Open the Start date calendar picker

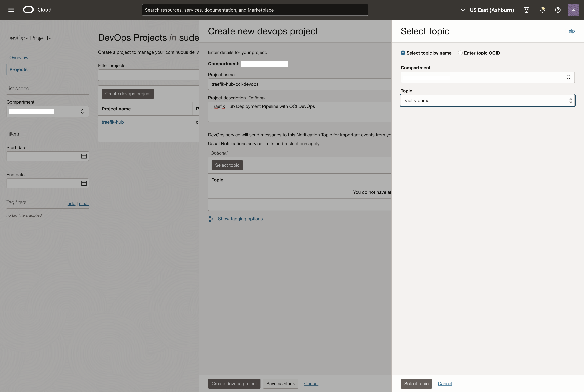[x=84, y=156]
